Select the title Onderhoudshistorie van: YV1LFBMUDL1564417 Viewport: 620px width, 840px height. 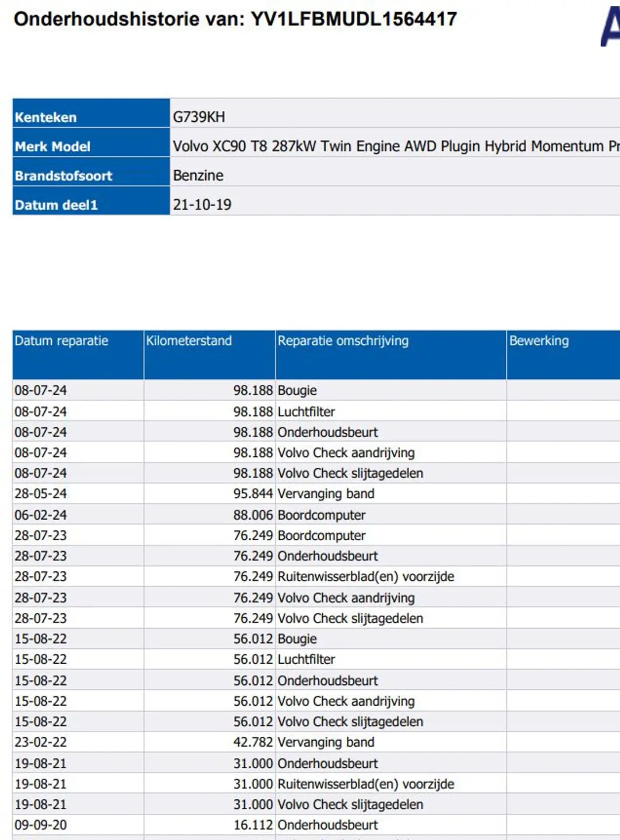(235, 19)
